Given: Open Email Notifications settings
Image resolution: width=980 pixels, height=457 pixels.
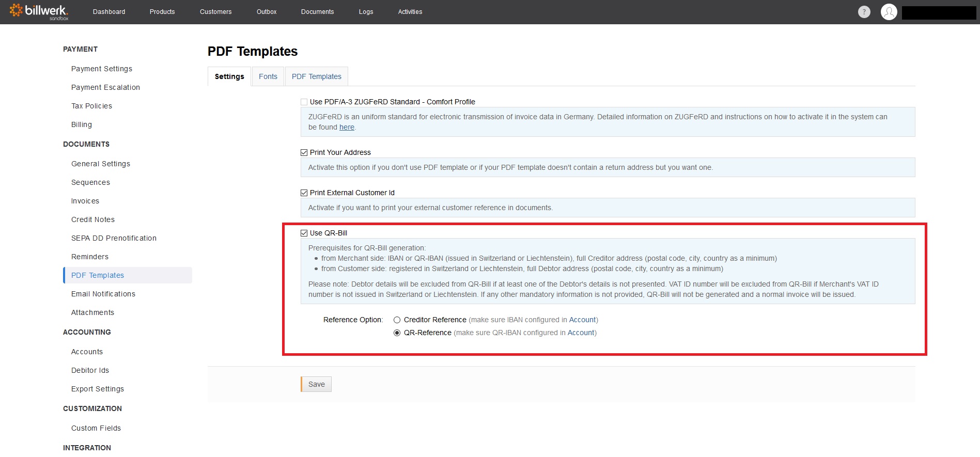Looking at the screenshot, I should 103,294.
